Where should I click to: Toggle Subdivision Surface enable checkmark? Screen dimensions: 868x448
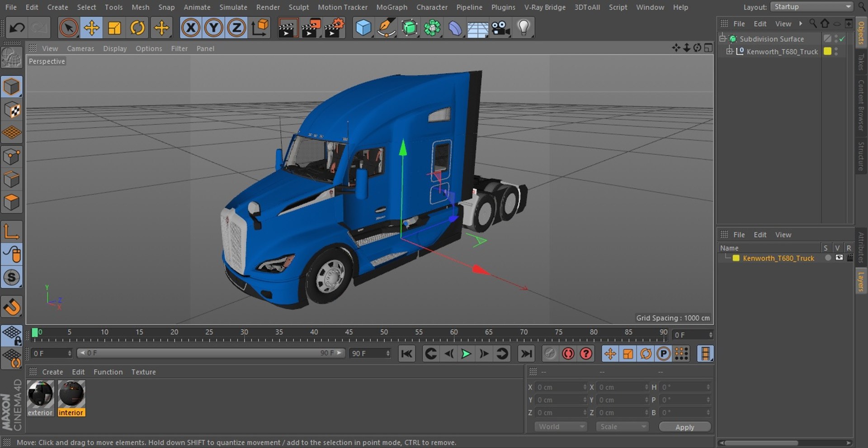point(842,39)
